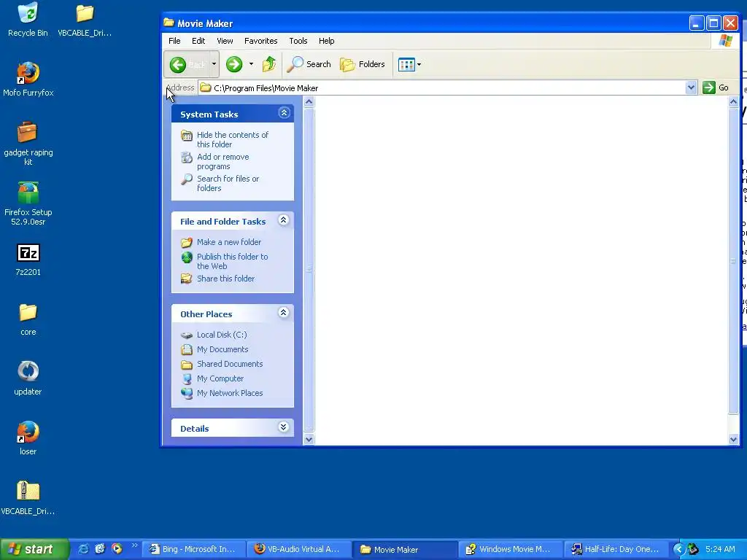Open the Back history dropdown arrow
The width and height of the screenshot is (747, 560).
coord(214,64)
